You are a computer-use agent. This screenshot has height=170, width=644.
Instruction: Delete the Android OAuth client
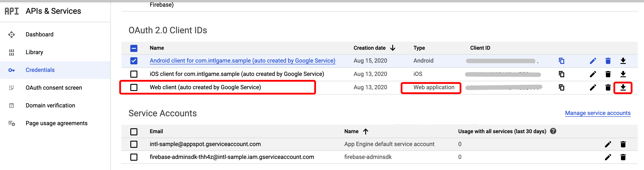[x=608, y=61]
